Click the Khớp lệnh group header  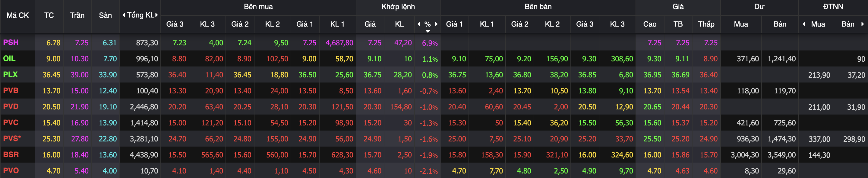point(398,6)
